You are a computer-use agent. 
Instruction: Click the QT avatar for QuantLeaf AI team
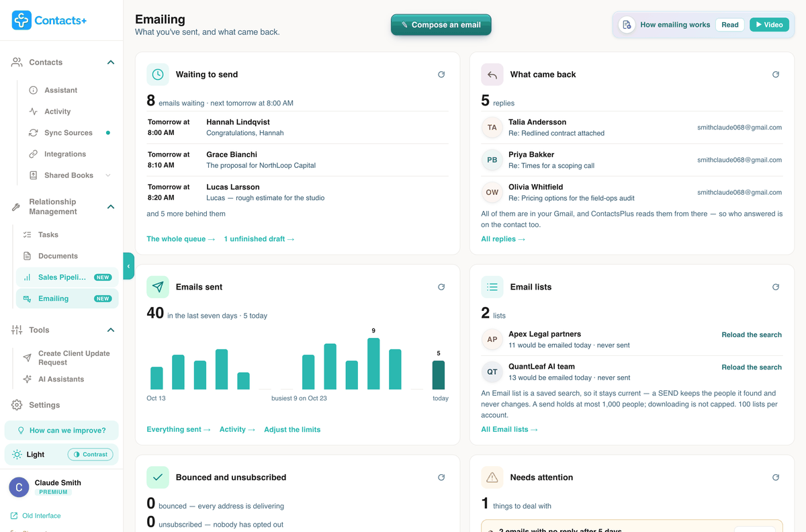point(492,371)
